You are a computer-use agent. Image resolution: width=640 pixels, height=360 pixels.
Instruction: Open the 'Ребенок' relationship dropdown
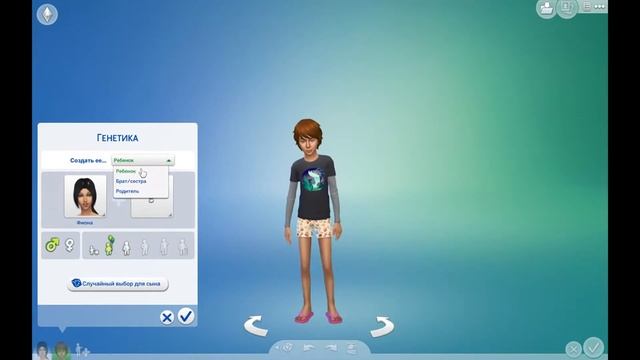pyautogui.click(x=143, y=160)
